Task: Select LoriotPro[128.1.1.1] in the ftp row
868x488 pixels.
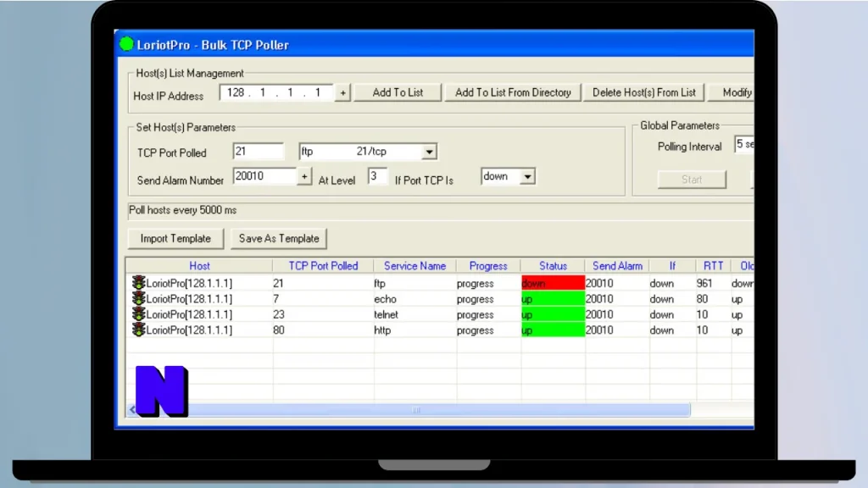Action: coord(189,283)
